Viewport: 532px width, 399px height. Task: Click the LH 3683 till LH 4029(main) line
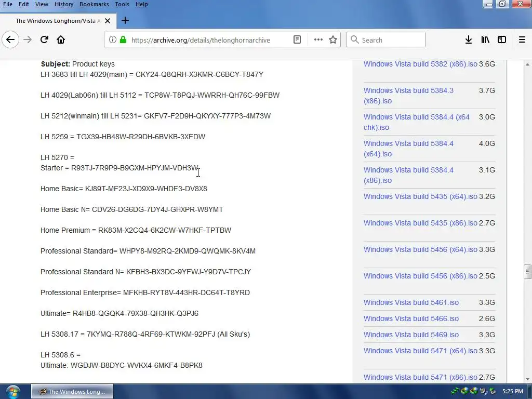coord(152,74)
